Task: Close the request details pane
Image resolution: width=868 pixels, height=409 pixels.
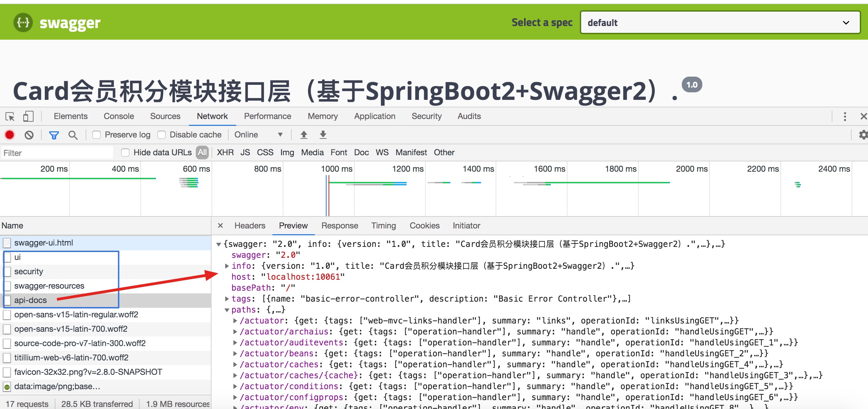Action: pyautogui.click(x=220, y=225)
